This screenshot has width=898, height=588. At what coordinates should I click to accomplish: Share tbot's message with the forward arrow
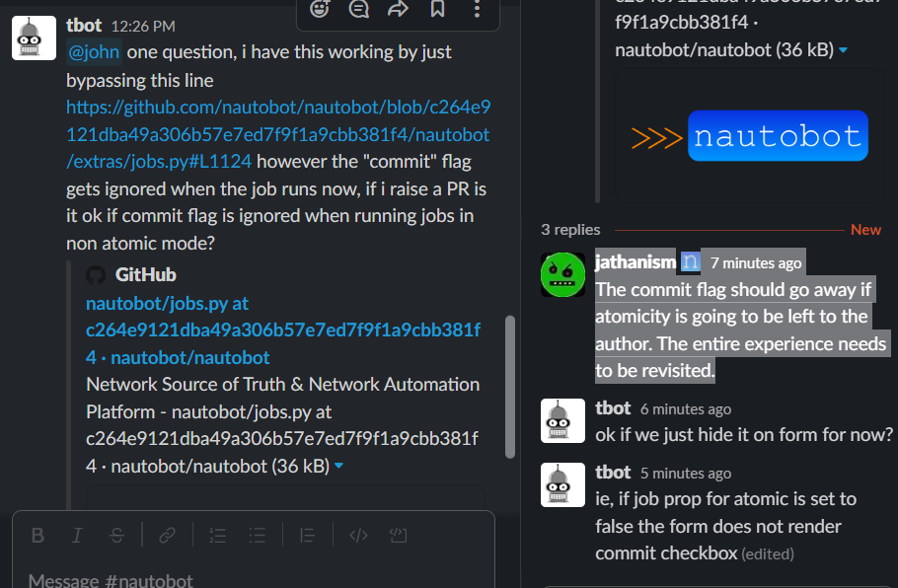(398, 10)
